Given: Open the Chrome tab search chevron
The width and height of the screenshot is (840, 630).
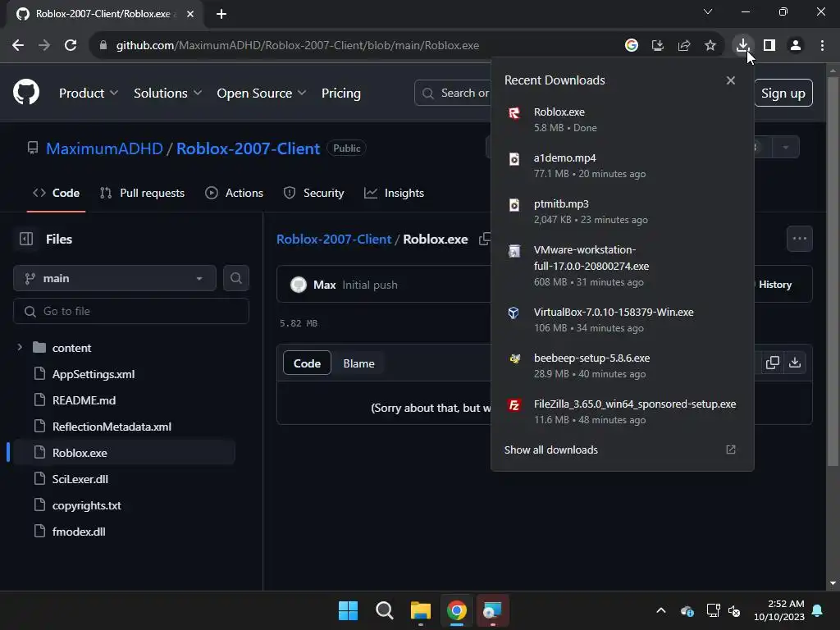Looking at the screenshot, I should [x=707, y=11].
